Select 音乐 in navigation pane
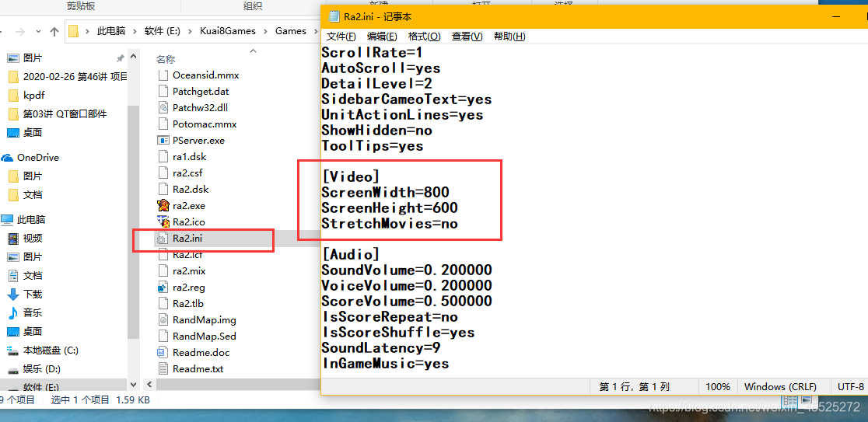 coord(33,312)
